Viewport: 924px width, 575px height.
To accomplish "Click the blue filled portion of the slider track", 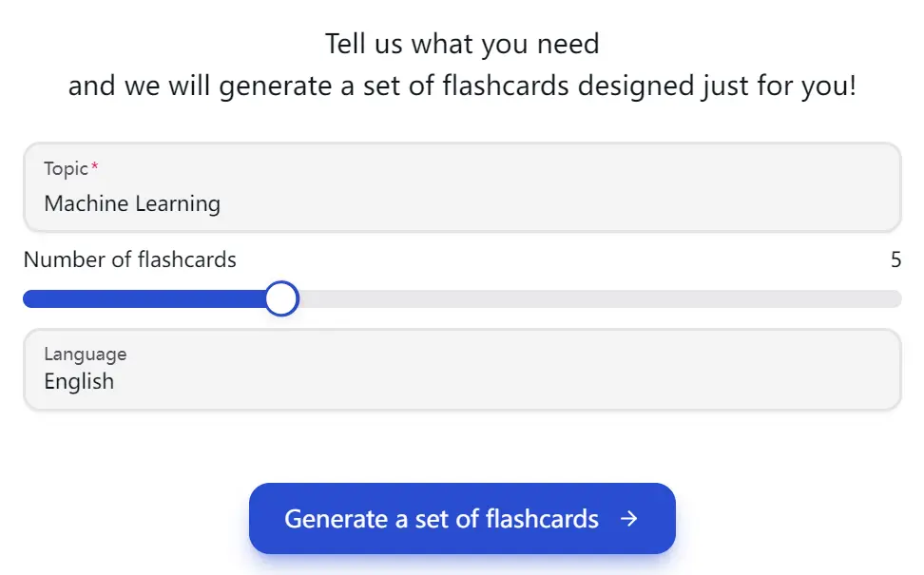I will coord(143,298).
